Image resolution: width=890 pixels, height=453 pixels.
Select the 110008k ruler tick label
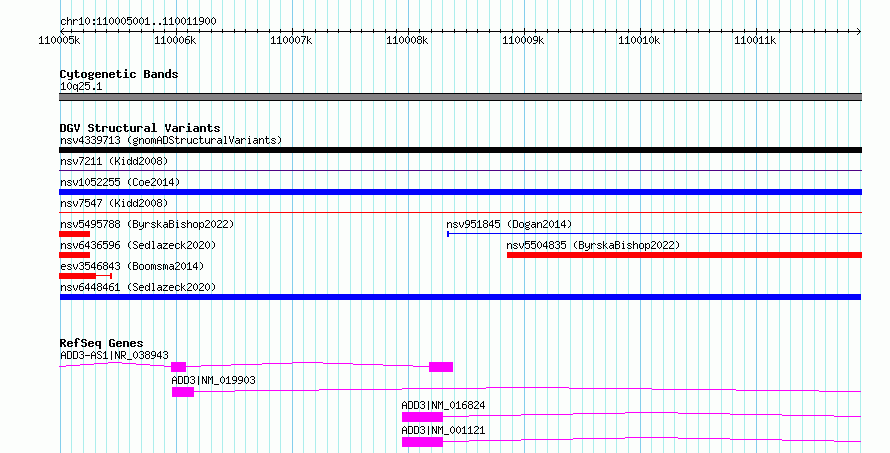407,40
